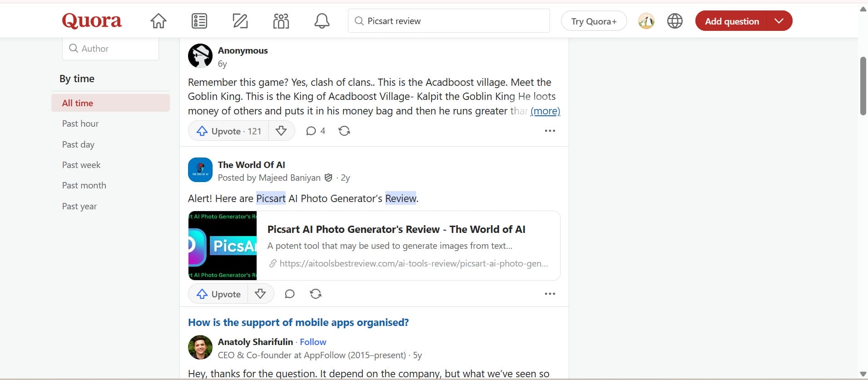The width and height of the screenshot is (868, 380).
Task: Click the search magnifier icon beside Picsart review
Action: point(359,21)
